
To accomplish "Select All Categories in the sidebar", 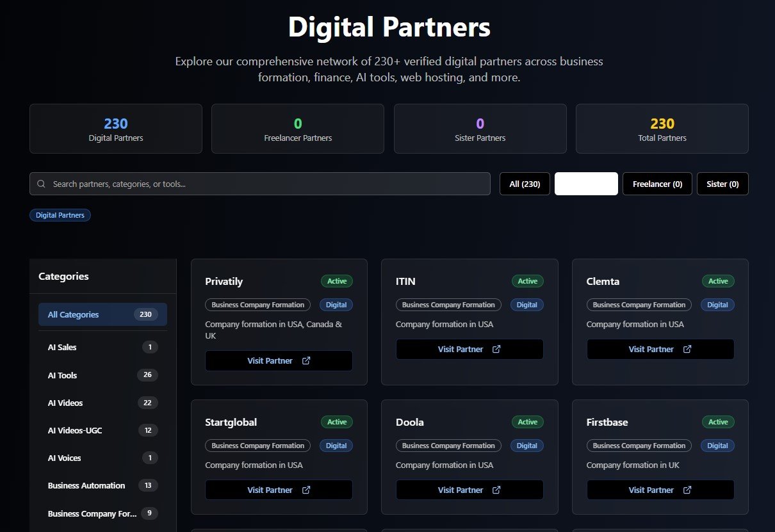I will [102, 314].
